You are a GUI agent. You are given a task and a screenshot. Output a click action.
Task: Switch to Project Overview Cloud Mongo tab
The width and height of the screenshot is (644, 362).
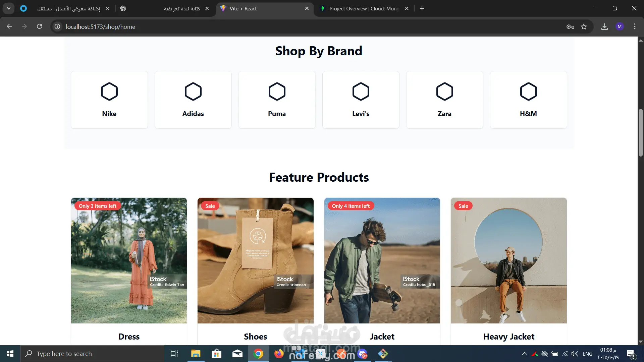click(x=364, y=9)
